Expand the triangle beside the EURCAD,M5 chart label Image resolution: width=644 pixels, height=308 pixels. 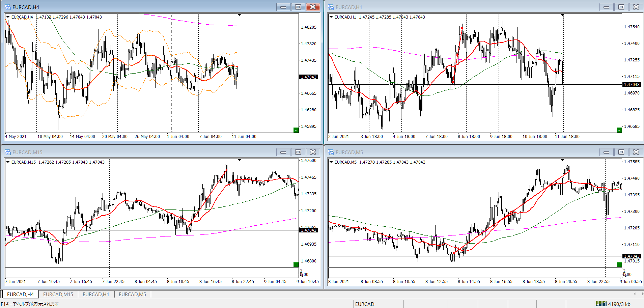tap(331, 162)
